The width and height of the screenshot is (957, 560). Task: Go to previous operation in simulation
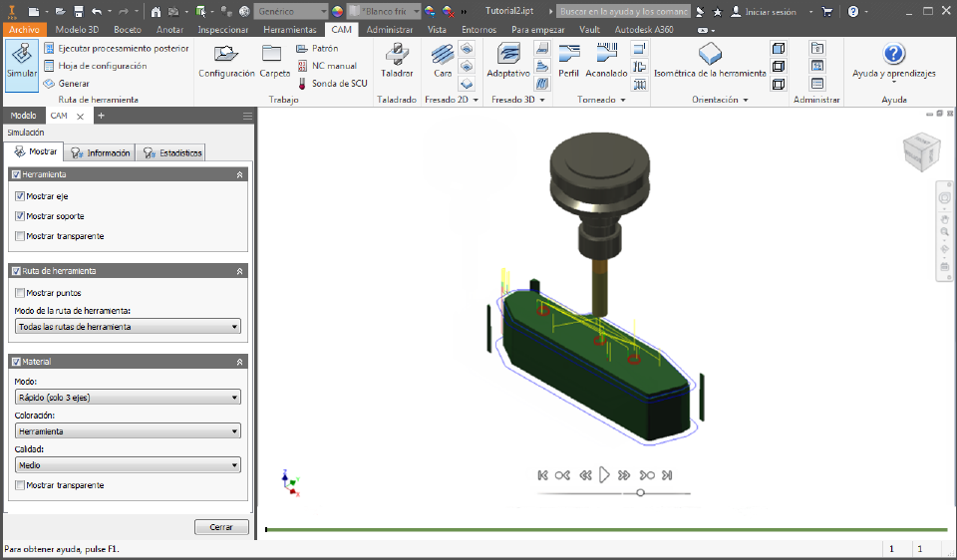click(x=562, y=475)
